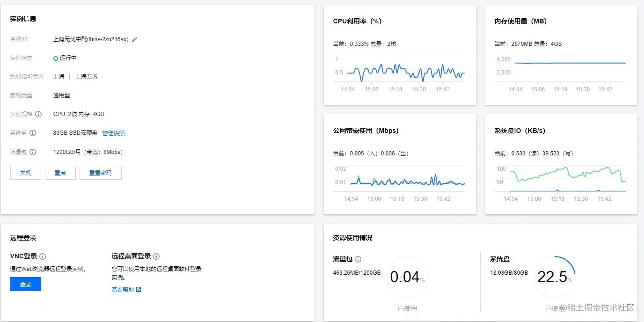Open the 内存使用量 line chart
The height and width of the screenshot is (322, 644).
click(561, 74)
